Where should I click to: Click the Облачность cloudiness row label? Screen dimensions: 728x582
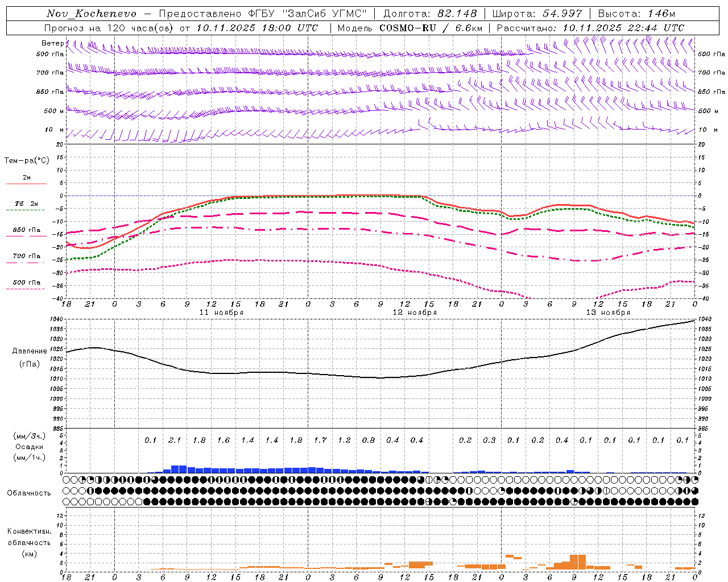tap(29, 493)
